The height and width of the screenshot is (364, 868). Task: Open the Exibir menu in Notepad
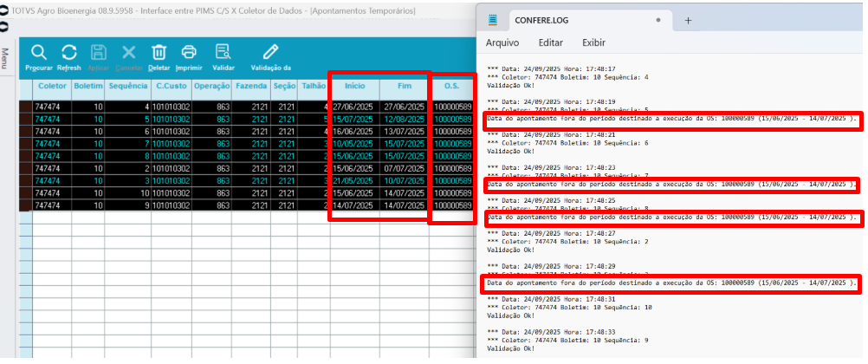[593, 42]
